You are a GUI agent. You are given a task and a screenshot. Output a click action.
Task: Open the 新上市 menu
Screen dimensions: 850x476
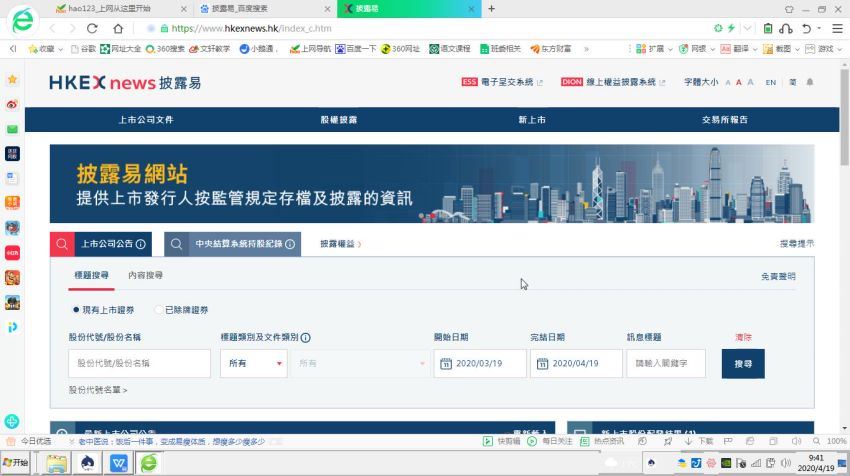click(x=532, y=120)
